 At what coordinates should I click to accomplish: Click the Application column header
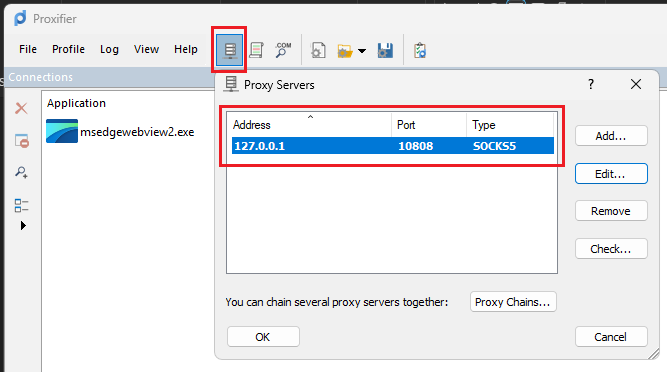pyautogui.click(x=76, y=103)
